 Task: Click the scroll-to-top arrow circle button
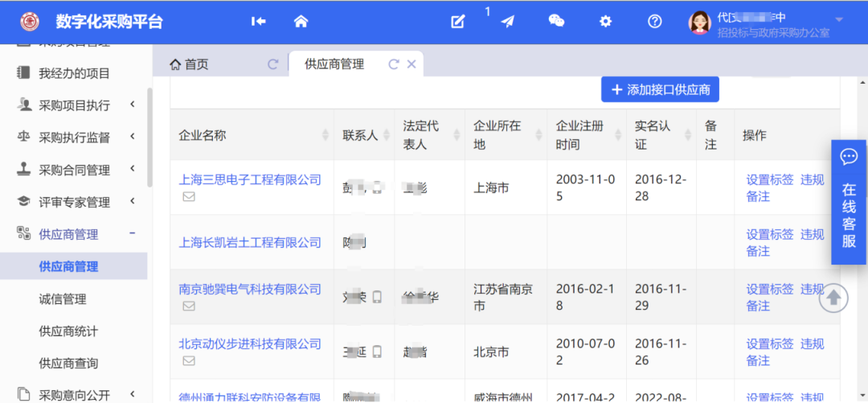[x=833, y=298]
